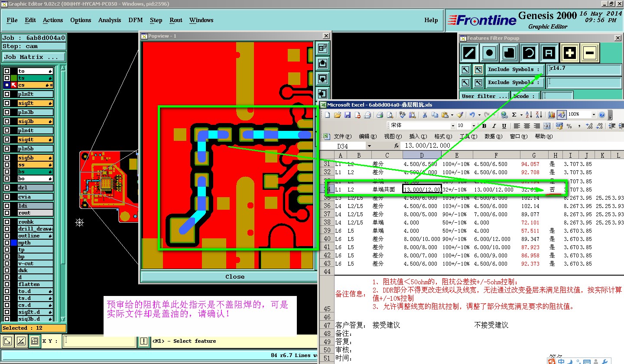Toggle checkbox for layer 'sig2t'
This screenshot has height=364, width=624.
click(x=7, y=103)
